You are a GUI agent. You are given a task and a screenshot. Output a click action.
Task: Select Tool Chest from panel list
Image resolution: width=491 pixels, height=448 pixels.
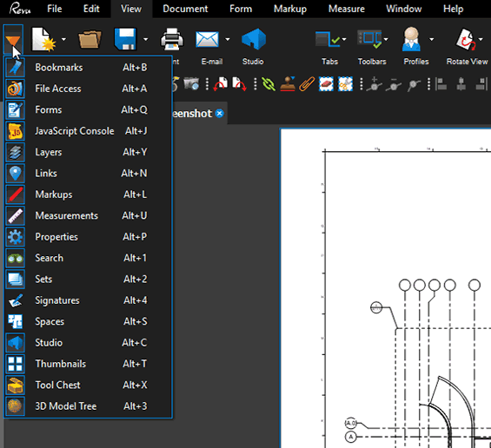pos(88,385)
